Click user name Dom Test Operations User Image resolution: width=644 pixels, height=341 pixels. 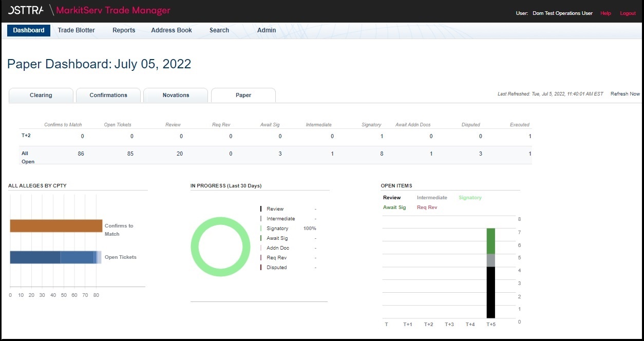click(x=562, y=13)
